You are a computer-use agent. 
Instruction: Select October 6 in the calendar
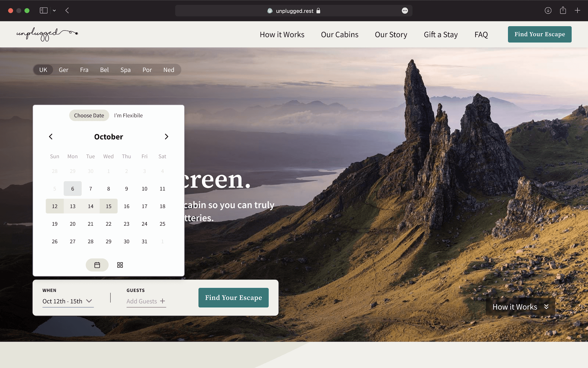[x=73, y=189]
